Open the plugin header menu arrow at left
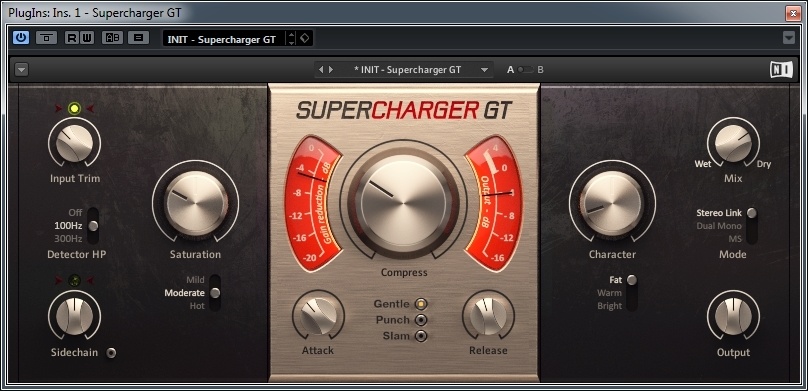 pos(21,70)
